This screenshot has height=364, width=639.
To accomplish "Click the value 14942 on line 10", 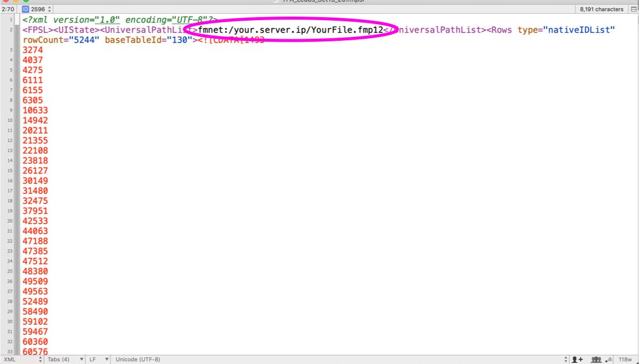I will 36,120.
